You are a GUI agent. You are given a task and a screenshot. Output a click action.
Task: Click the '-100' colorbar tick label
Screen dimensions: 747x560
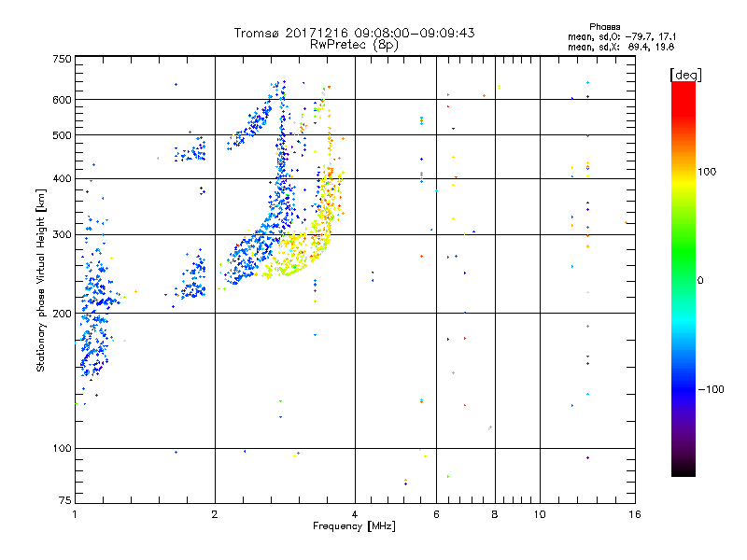(x=711, y=389)
